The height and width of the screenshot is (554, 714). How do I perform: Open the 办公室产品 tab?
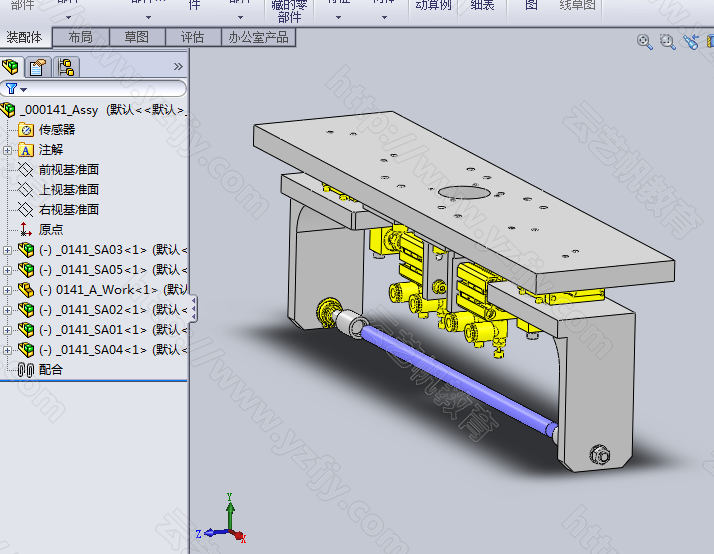[x=258, y=37]
